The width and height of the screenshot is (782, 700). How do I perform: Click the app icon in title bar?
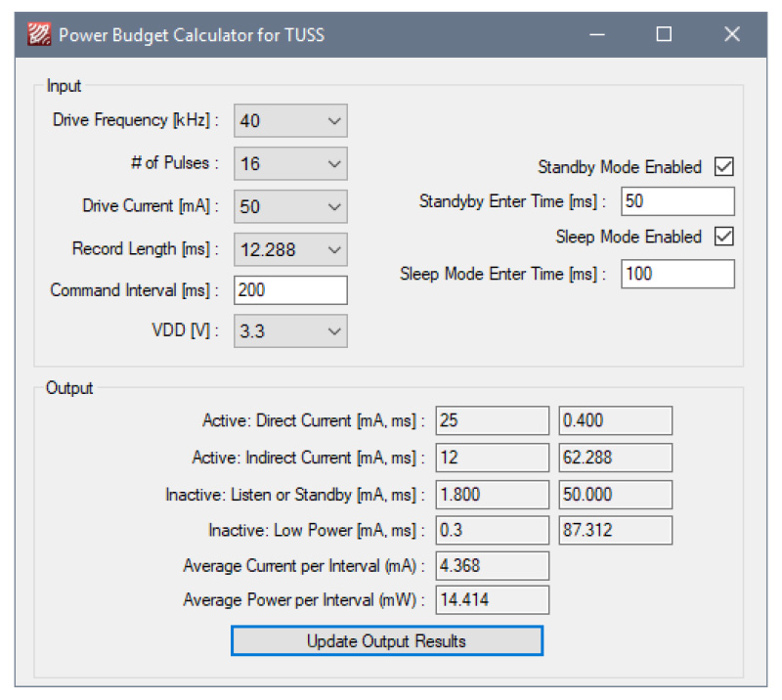(38, 35)
